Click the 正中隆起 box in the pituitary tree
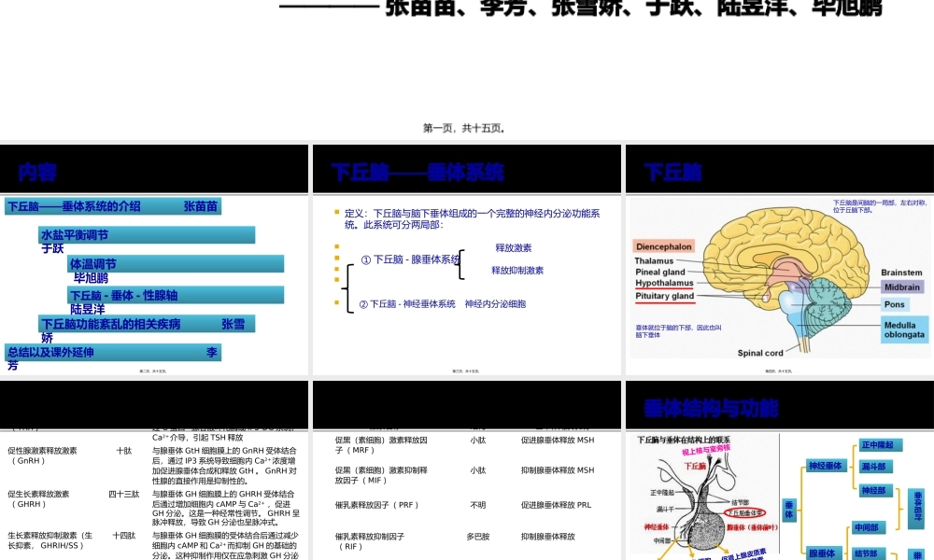The width and height of the screenshot is (934, 560). click(x=880, y=445)
